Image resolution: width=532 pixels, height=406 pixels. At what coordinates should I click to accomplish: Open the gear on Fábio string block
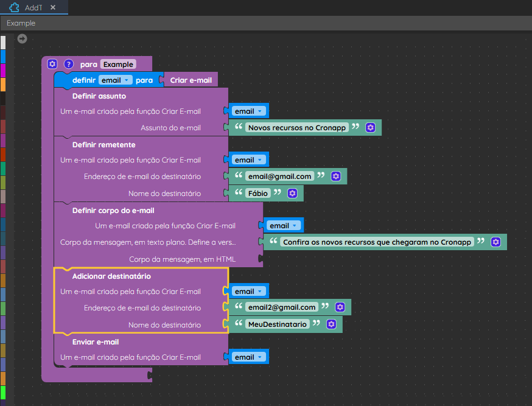[x=292, y=194]
